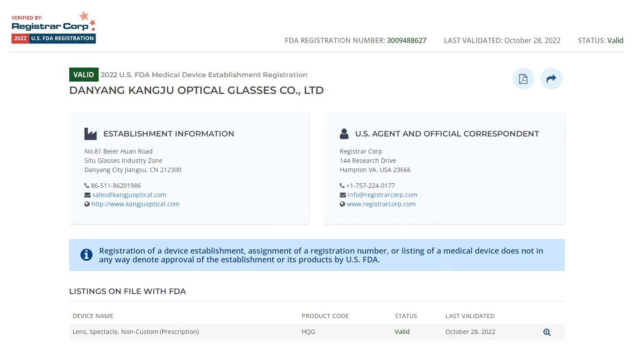Open the http://www.kangjuoptical.com website link

tap(135, 204)
